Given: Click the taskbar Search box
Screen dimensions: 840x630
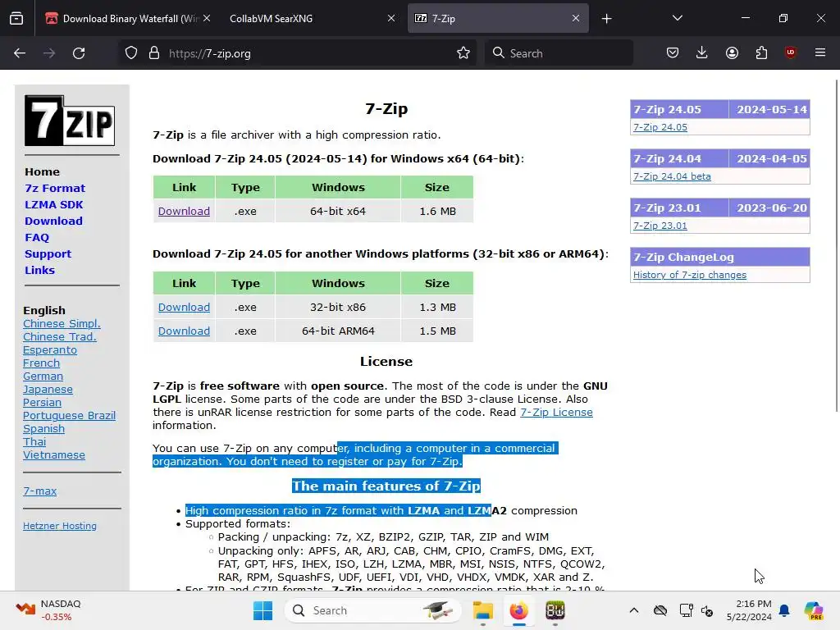Looking at the screenshot, I should coord(372,610).
